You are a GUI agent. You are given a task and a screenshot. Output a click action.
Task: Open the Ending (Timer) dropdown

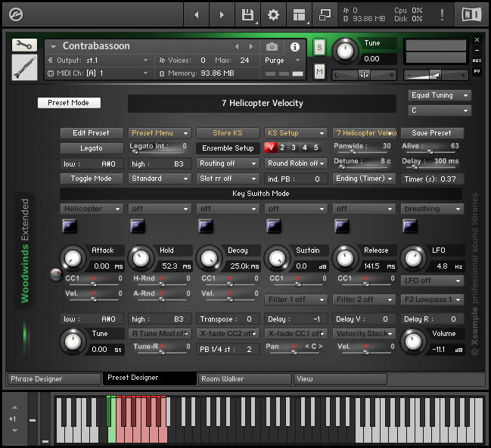tap(364, 179)
